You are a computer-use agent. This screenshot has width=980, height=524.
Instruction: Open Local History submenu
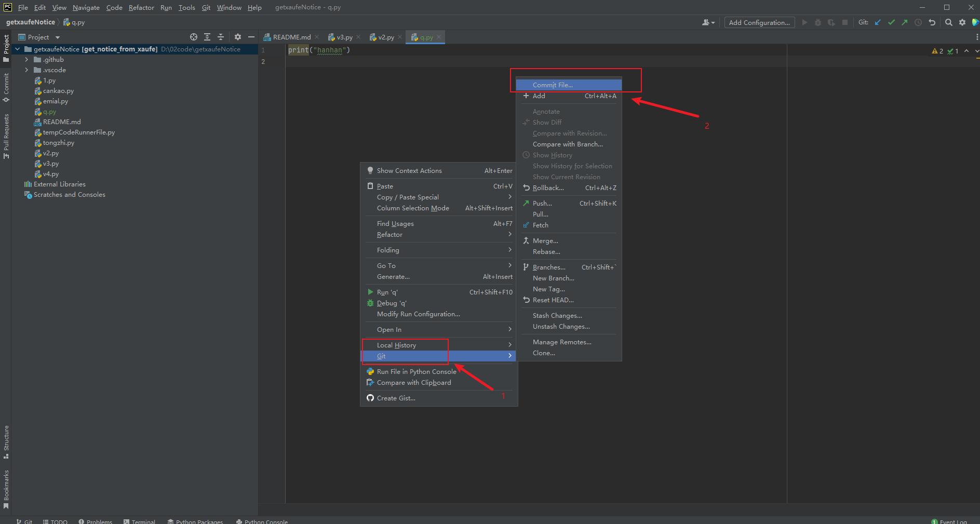(x=439, y=345)
